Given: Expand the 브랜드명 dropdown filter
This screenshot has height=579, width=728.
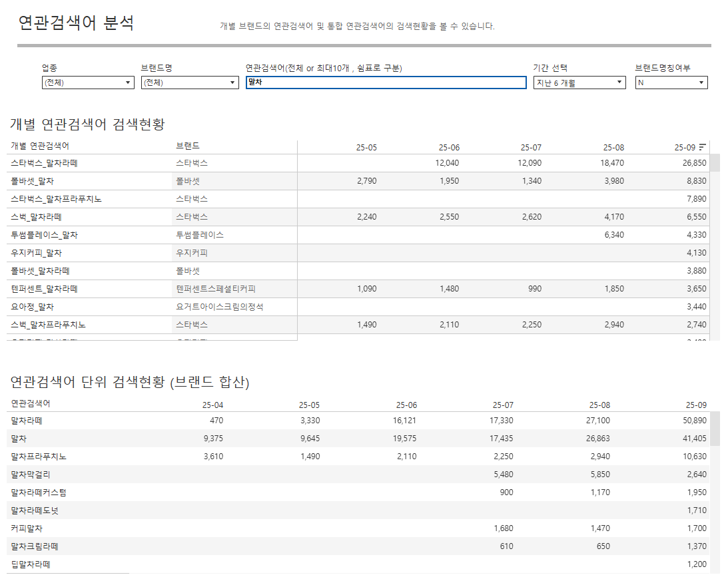Looking at the screenshot, I should (x=190, y=83).
